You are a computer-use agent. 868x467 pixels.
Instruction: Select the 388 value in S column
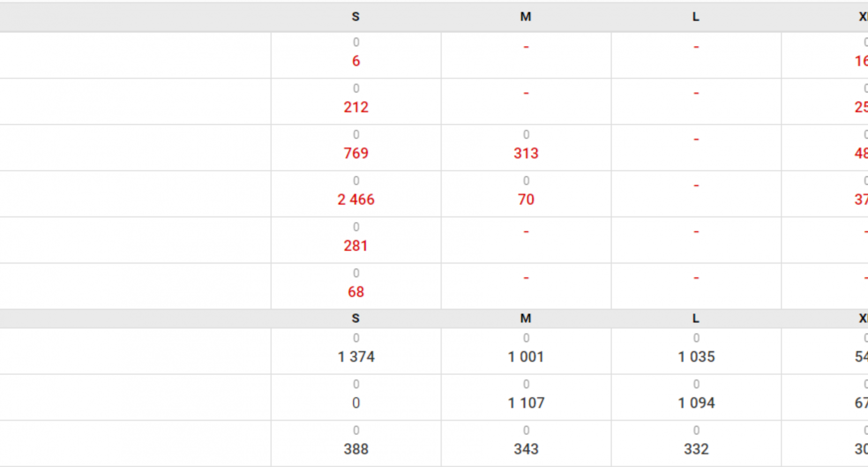(x=356, y=449)
